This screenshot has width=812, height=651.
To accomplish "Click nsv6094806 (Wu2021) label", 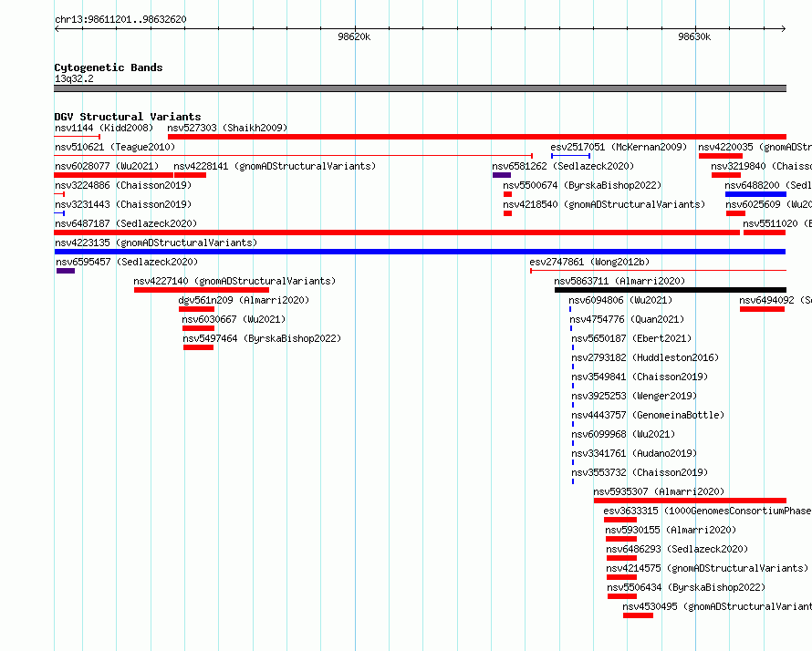I will [620, 300].
